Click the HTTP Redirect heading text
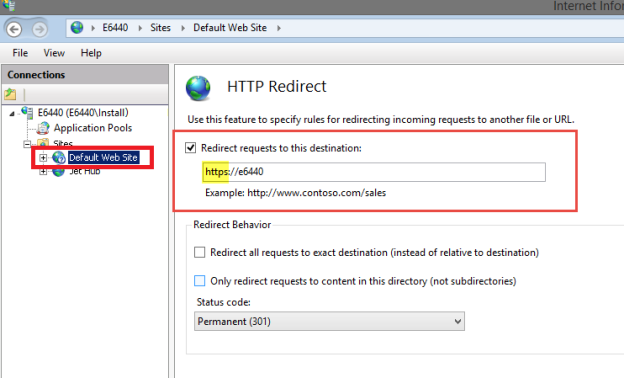 277,86
